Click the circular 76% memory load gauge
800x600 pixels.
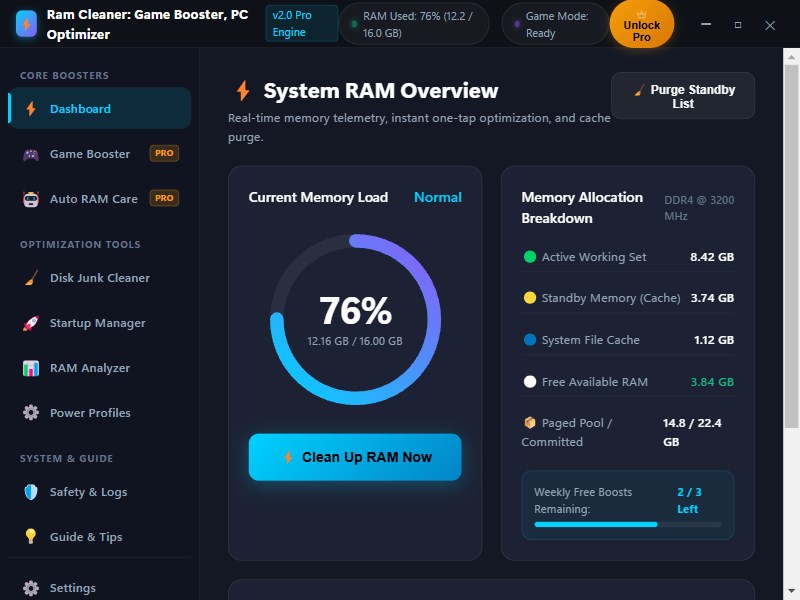coord(355,319)
